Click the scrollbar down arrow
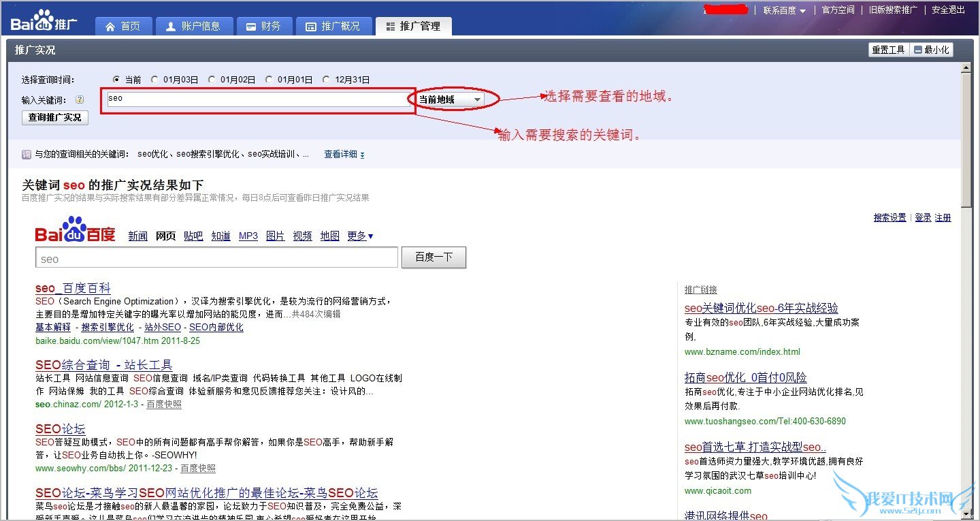 [x=966, y=513]
